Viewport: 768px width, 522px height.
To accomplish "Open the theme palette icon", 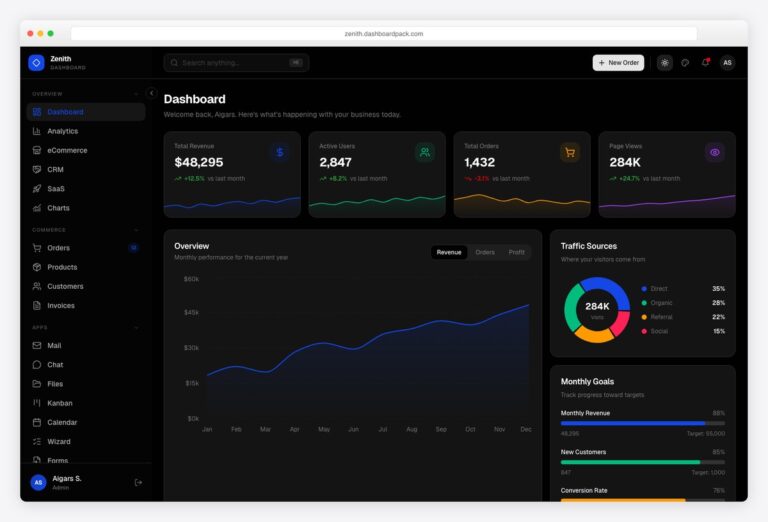I will coord(685,63).
